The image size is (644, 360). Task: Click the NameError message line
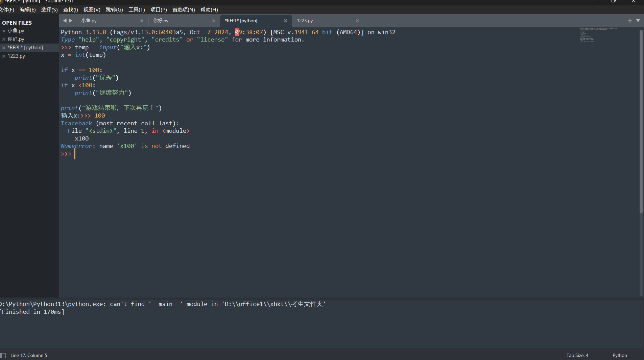click(125, 146)
